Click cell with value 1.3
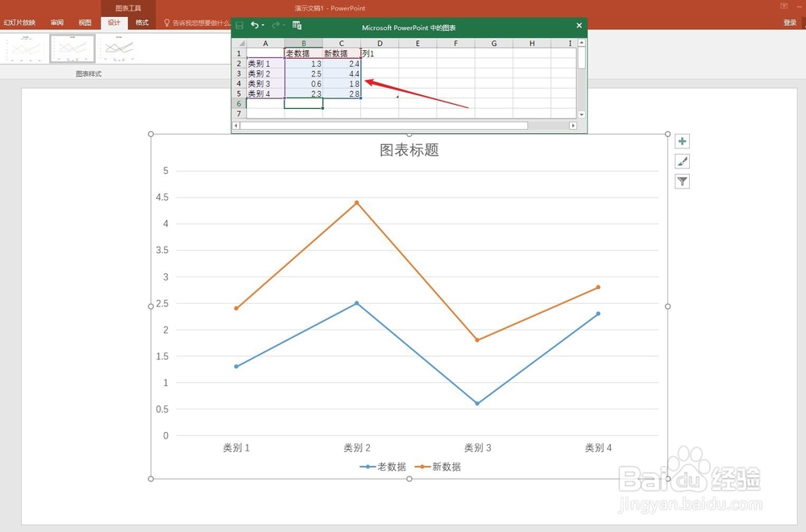Viewport: 806px width, 532px height. (304, 64)
